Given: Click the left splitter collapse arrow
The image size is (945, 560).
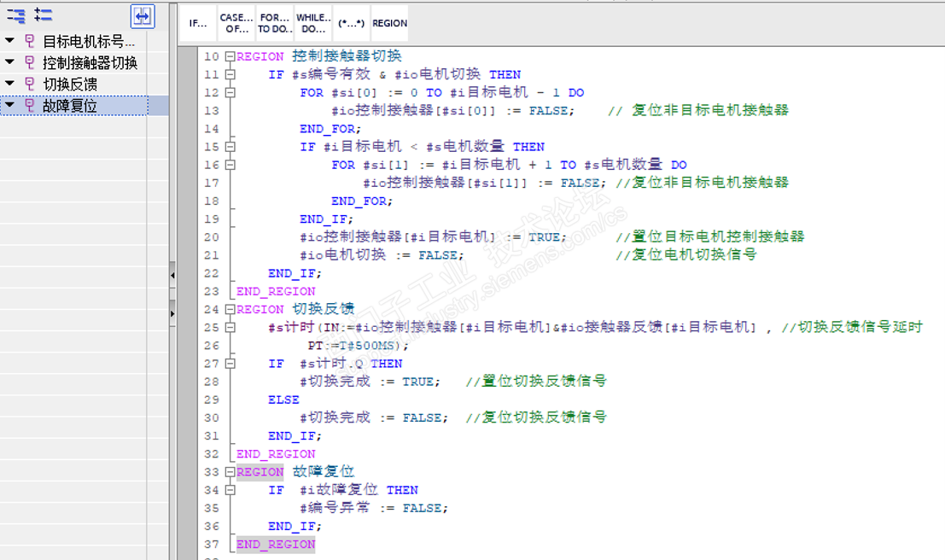Looking at the screenshot, I should 172,276.
